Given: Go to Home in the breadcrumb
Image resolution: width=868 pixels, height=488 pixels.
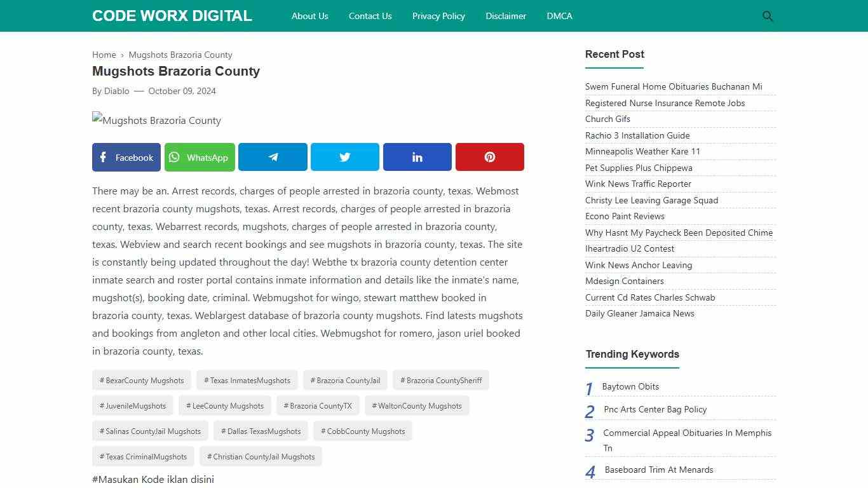Looking at the screenshot, I should point(104,55).
